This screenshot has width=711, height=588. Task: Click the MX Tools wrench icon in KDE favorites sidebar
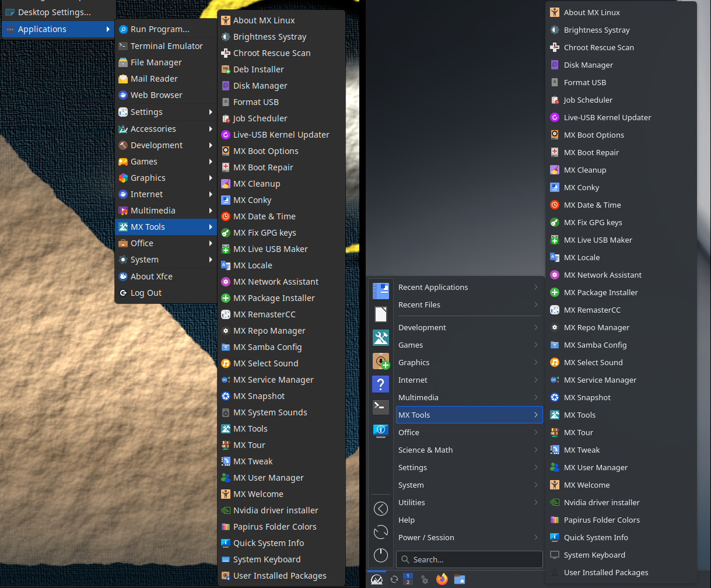(x=381, y=338)
